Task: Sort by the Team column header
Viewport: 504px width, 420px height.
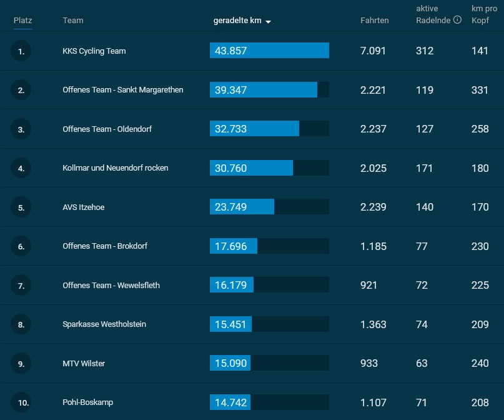Action: pos(73,20)
